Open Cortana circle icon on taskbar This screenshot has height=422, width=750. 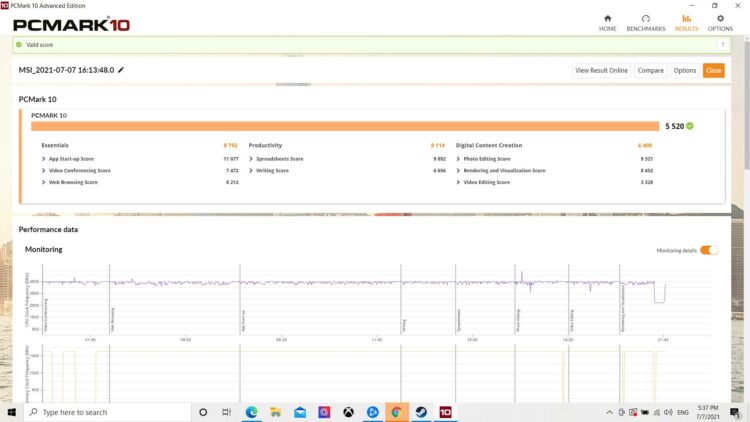tap(203, 412)
